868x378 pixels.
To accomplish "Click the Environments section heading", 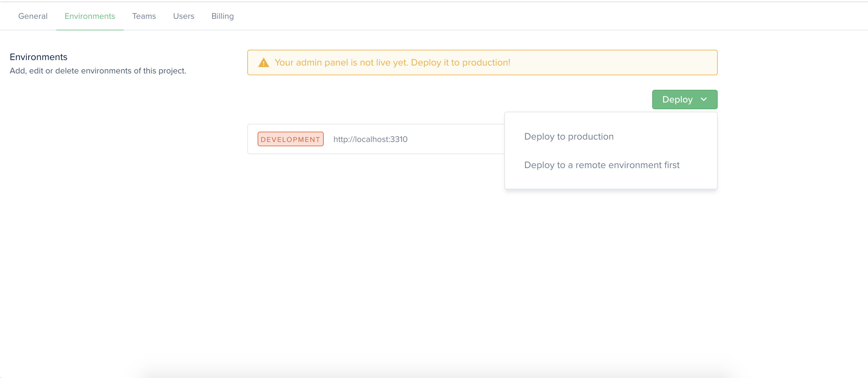I will coord(38,57).
